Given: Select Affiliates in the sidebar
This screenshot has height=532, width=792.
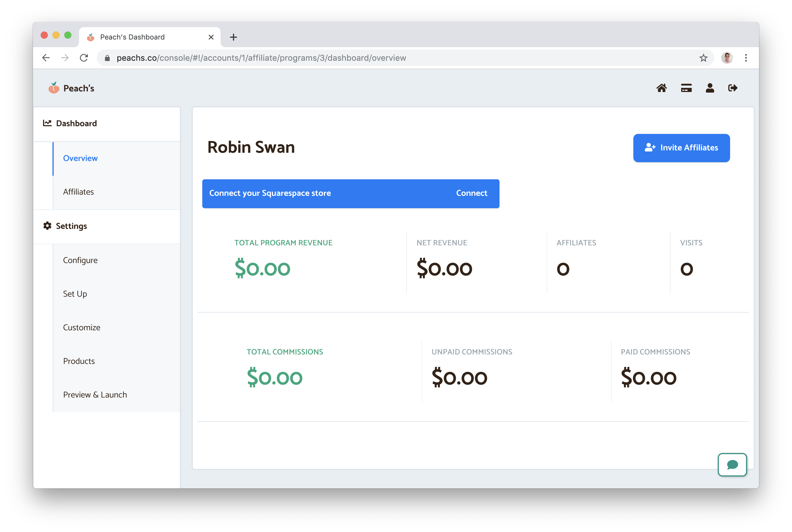Looking at the screenshot, I should [78, 192].
